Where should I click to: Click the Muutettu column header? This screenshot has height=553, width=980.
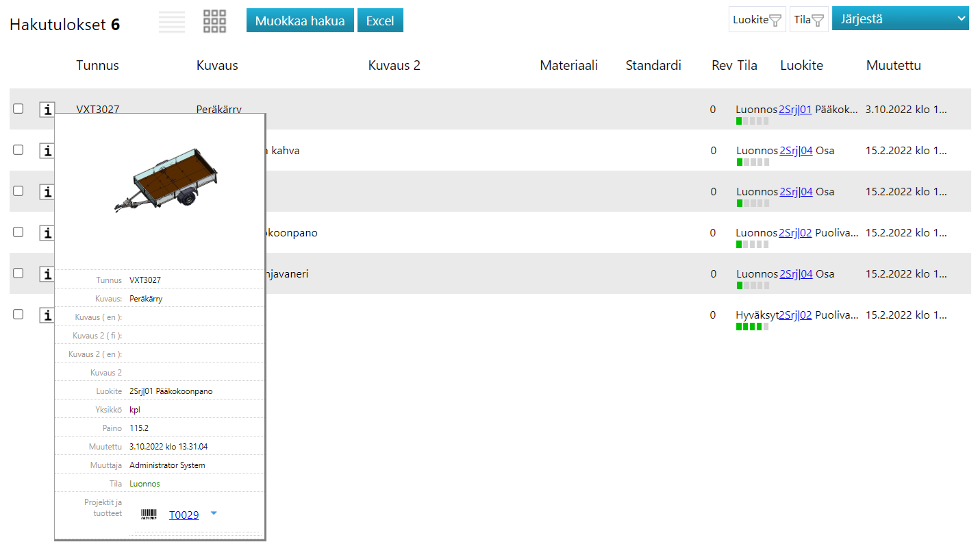point(893,66)
